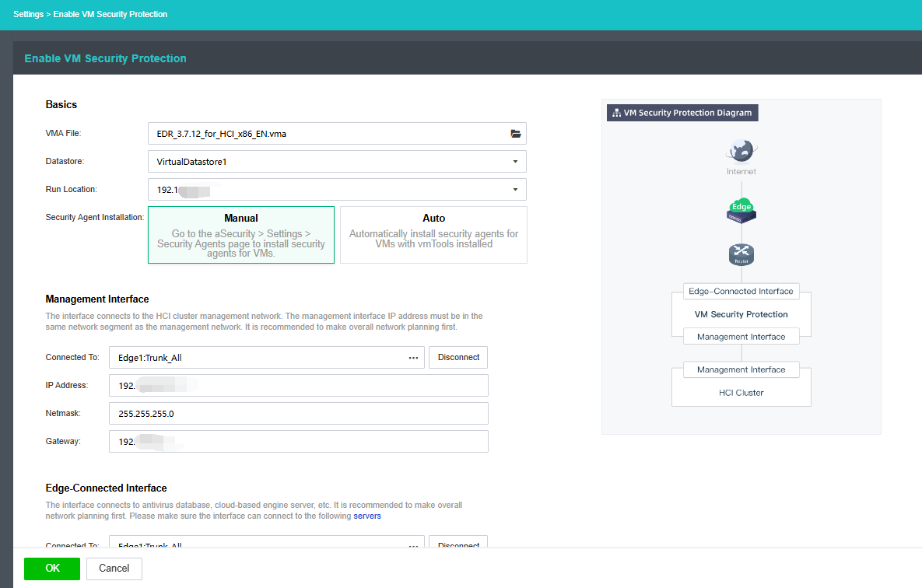Open the Datastore dropdown
Image resolution: width=922 pixels, height=588 pixels.
click(337, 162)
